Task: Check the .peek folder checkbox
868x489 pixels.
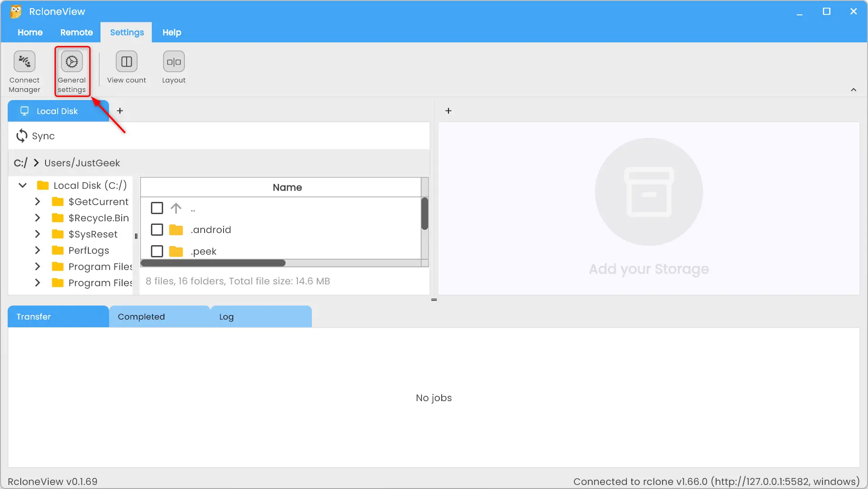Action: click(x=157, y=251)
